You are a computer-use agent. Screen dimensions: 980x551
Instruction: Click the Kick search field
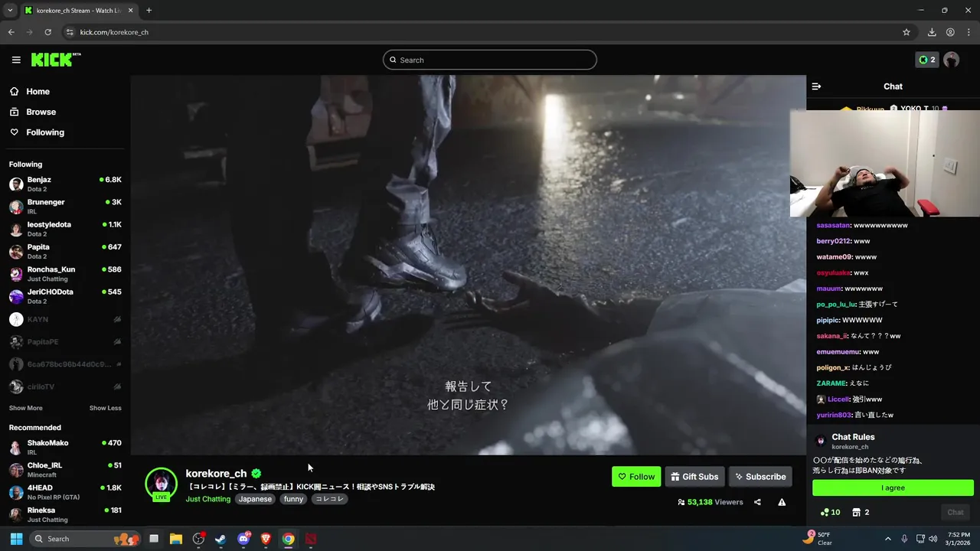[x=490, y=60]
